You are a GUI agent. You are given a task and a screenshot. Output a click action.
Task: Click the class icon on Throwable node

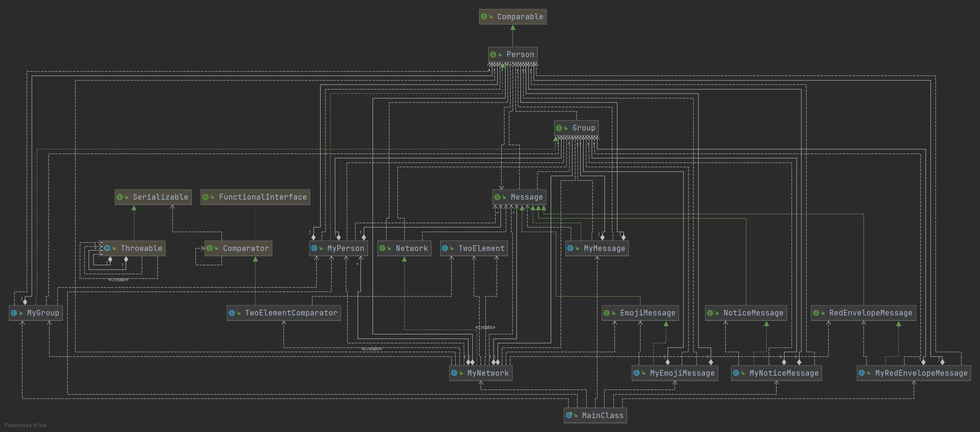tap(107, 248)
